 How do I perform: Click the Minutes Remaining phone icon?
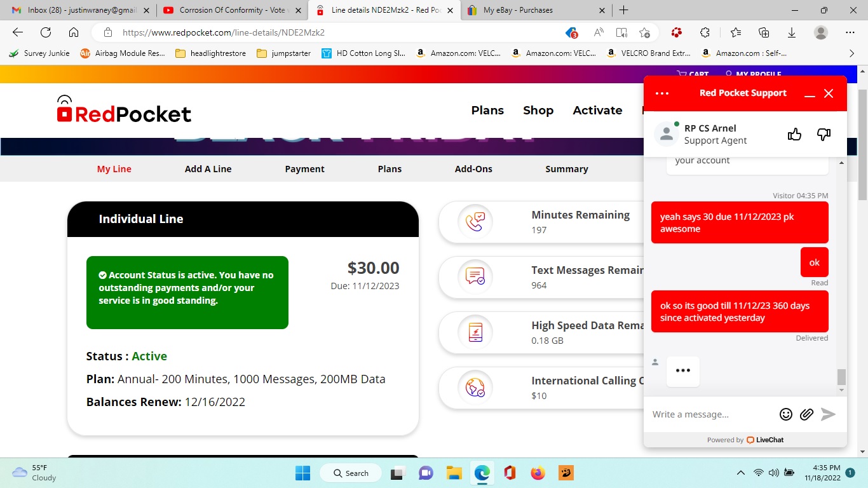click(475, 222)
